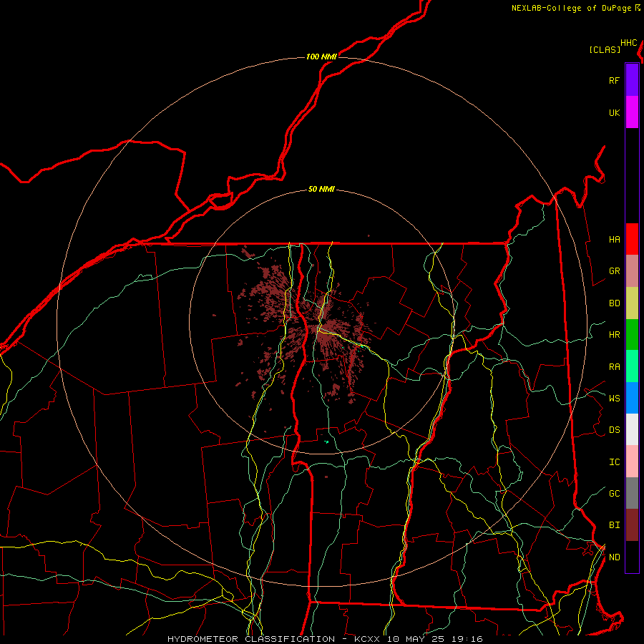644x644 pixels.
Task: Pick the HR green legend swatch
Action: point(632,335)
